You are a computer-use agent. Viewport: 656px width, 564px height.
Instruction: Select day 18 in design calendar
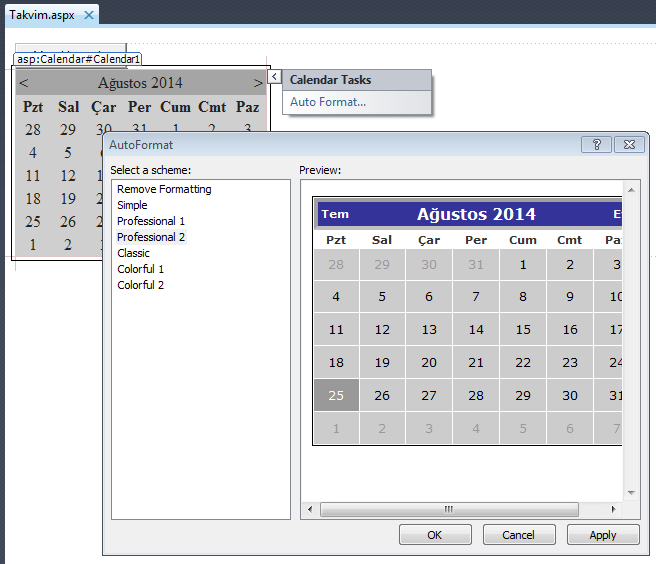point(33,199)
